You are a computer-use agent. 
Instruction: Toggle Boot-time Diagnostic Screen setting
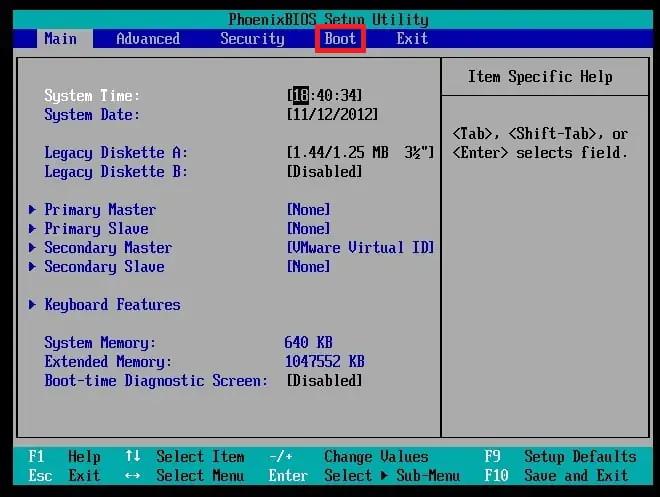click(324, 381)
